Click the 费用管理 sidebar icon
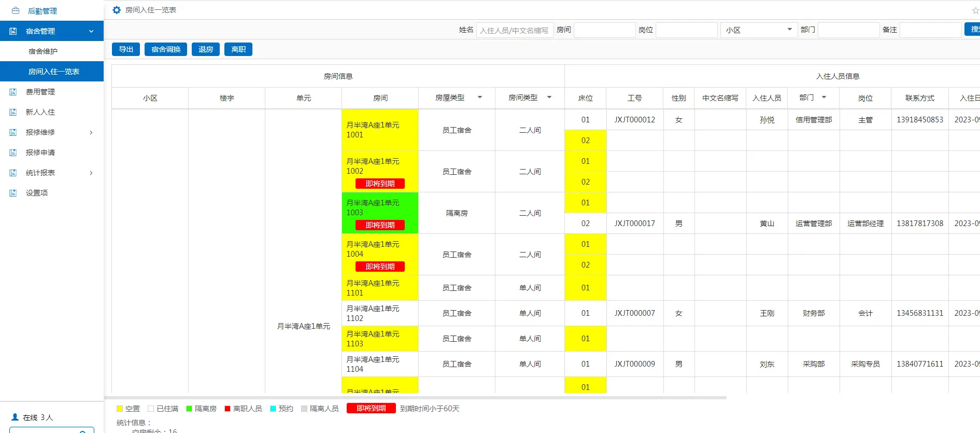This screenshot has height=433, width=980. click(13, 92)
